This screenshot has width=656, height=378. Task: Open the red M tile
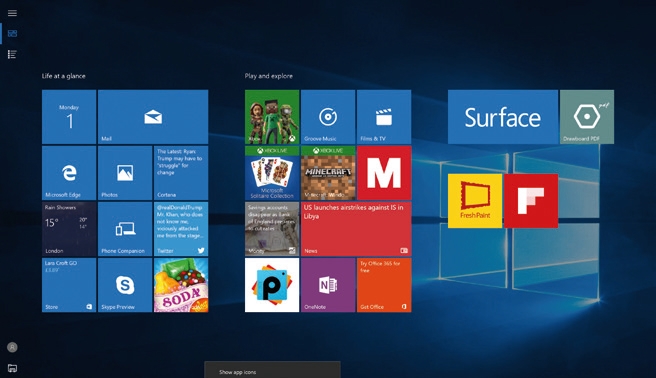coord(384,173)
